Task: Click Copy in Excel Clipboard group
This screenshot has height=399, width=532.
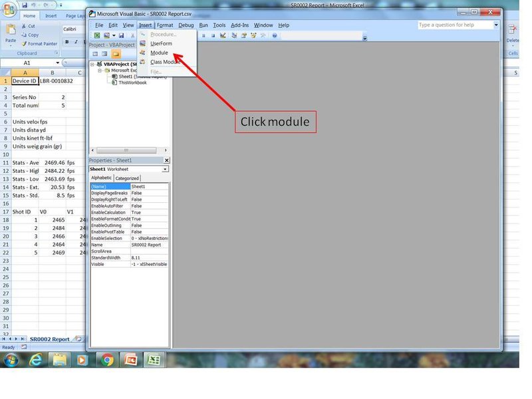Action: click(x=30, y=35)
